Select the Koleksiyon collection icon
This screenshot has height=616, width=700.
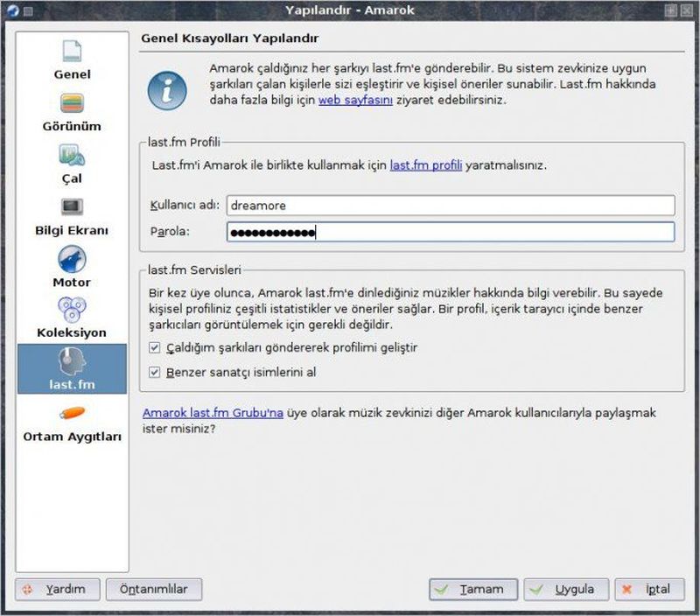[x=72, y=311]
